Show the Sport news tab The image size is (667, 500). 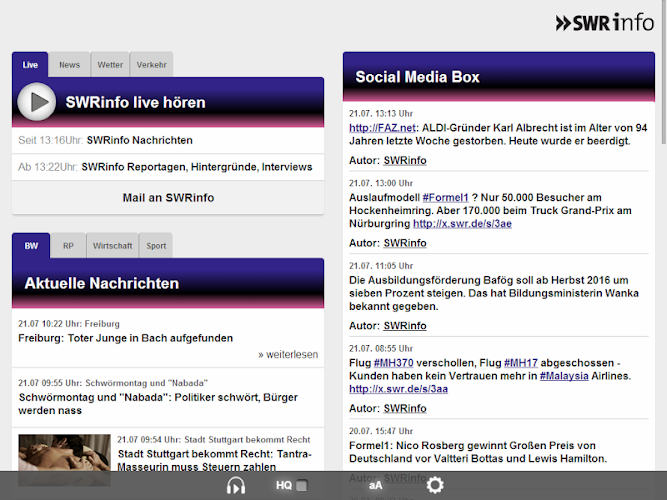tap(156, 246)
